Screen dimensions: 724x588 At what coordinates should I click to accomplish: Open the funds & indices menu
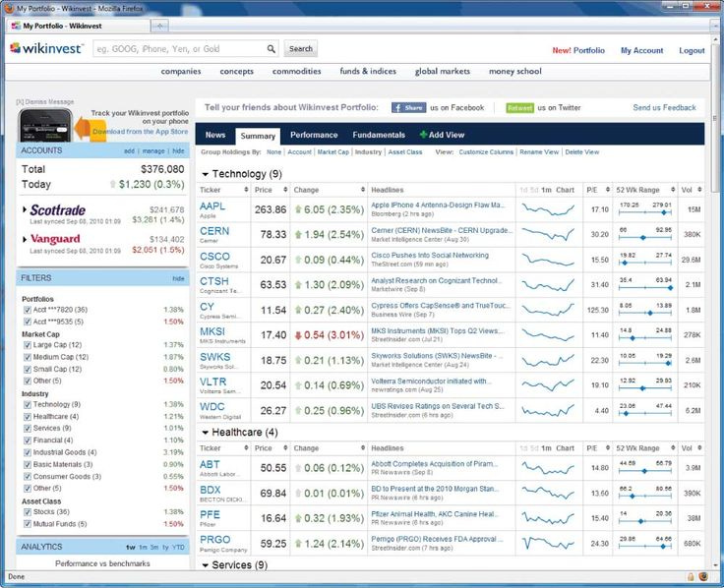tap(368, 71)
